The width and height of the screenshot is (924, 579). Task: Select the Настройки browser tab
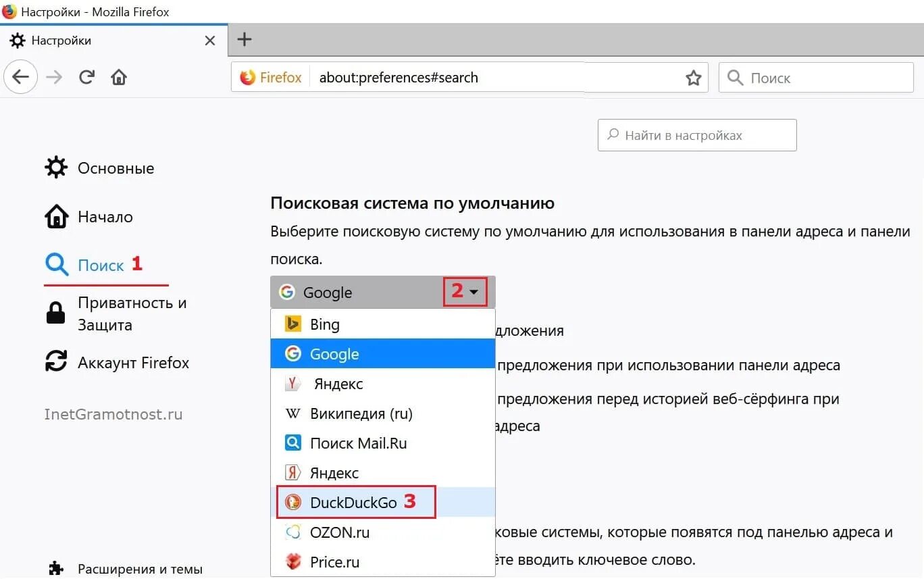tap(113, 41)
